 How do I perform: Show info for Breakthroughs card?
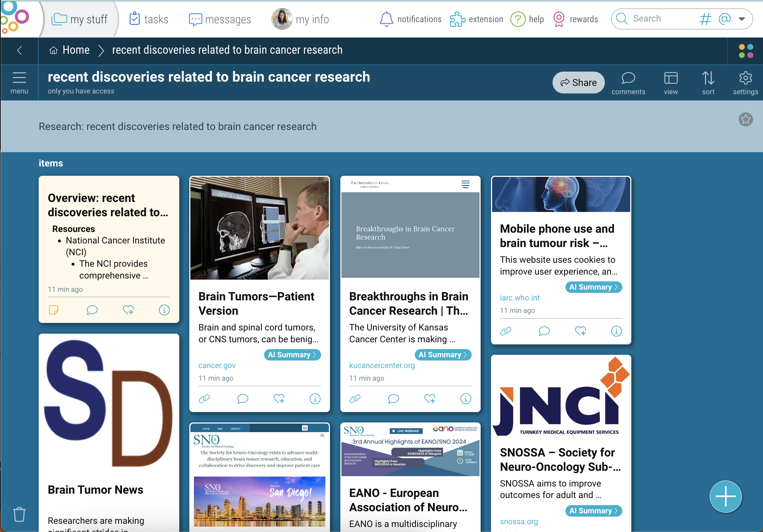click(x=466, y=399)
